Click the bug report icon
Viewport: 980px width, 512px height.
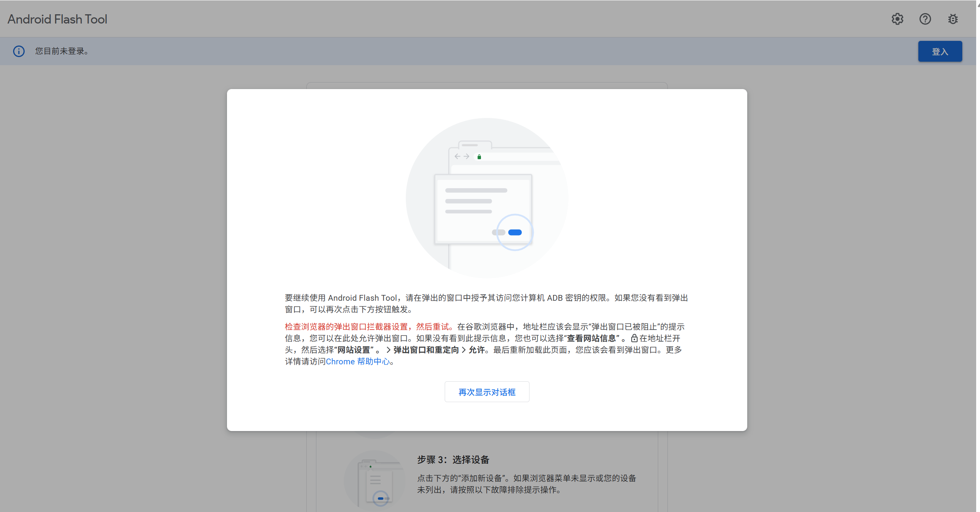(953, 19)
